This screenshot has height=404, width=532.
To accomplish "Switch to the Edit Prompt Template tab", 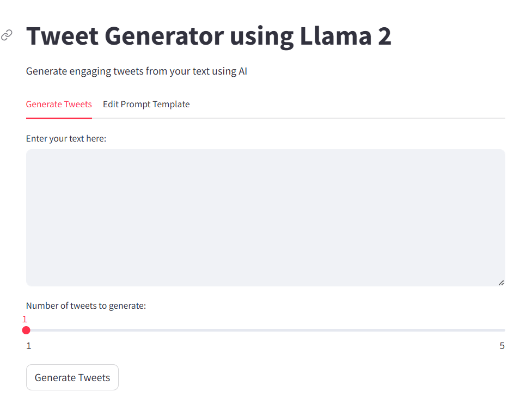I will click(x=146, y=104).
